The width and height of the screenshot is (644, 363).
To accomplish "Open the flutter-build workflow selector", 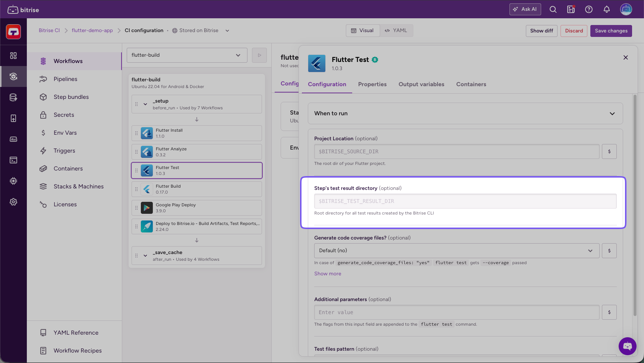I will tap(187, 55).
